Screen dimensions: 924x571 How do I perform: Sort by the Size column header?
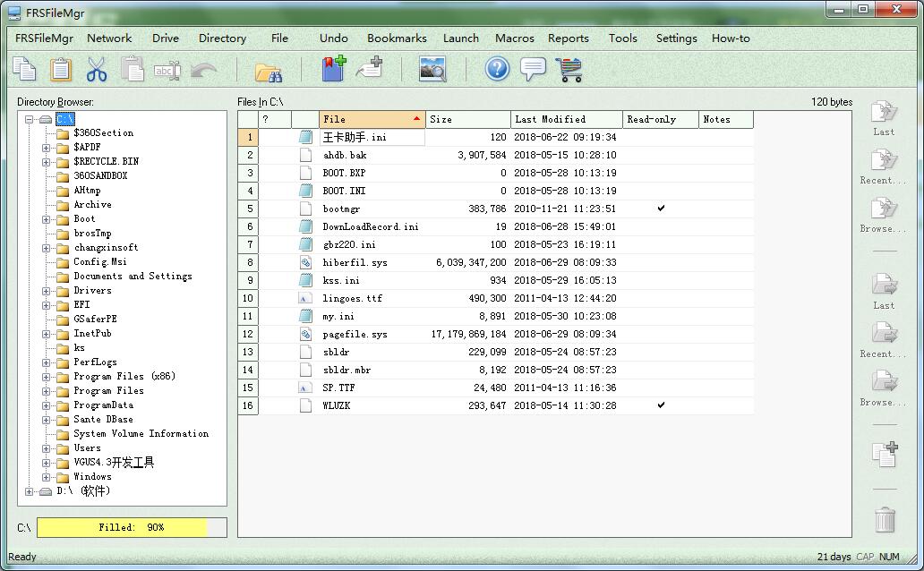point(468,119)
